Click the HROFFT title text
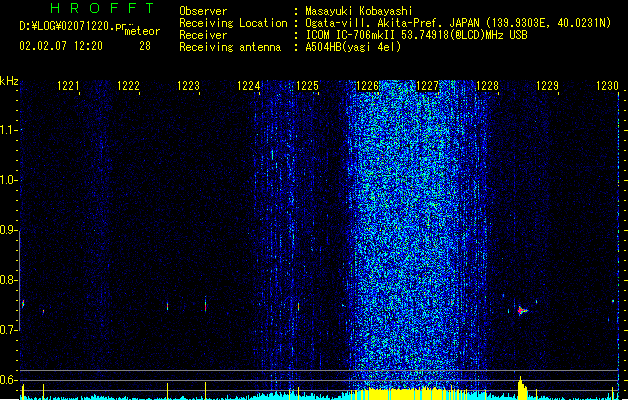 [102, 8]
